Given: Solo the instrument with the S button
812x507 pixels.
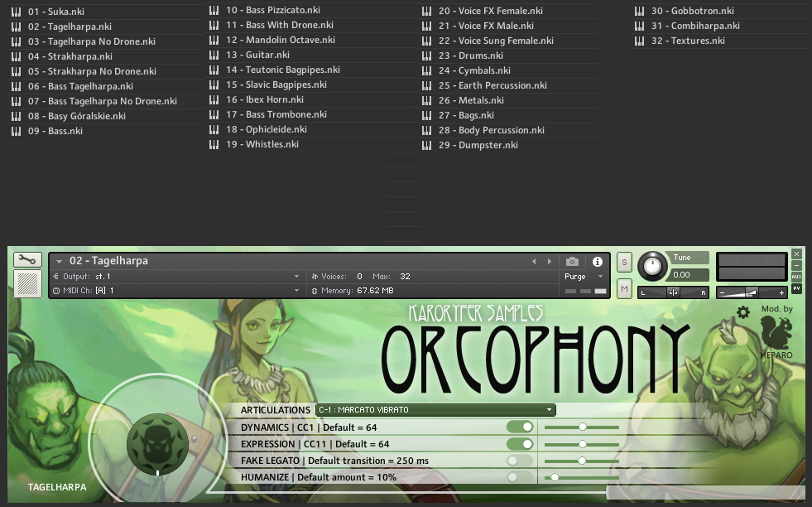Looking at the screenshot, I should pos(625,263).
